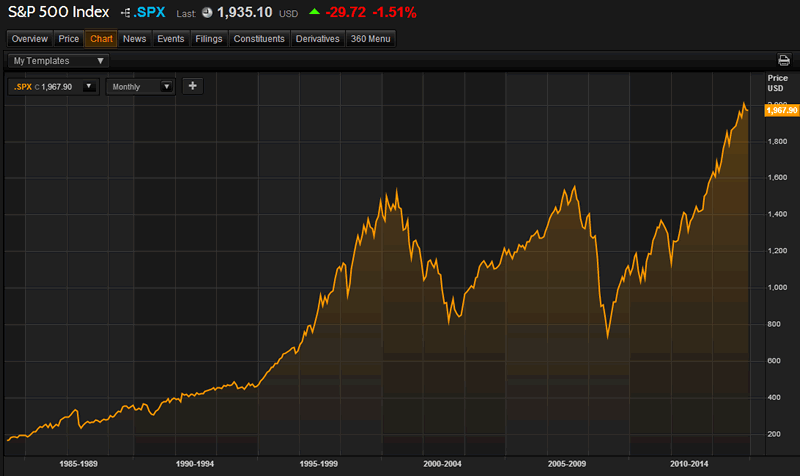Image resolution: width=800 pixels, height=476 pixels.
Task: Click the 2005-2009 axis label
Action: (567, 464)
